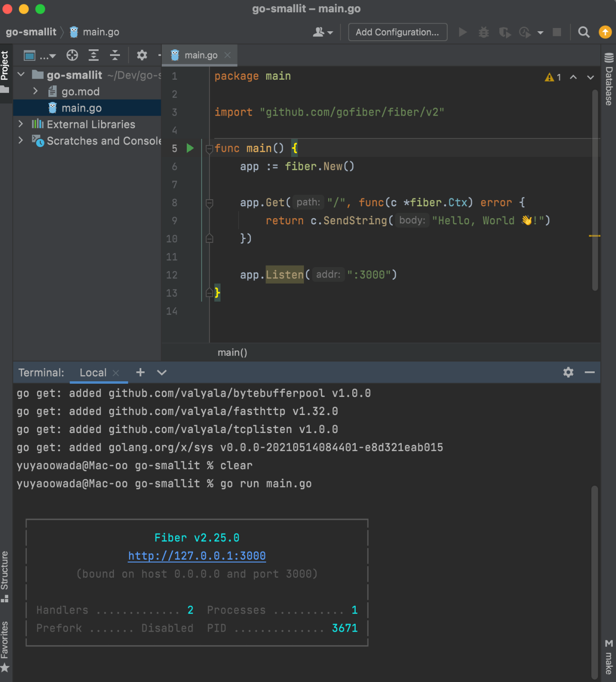Screen dimensions: 616x682
Task: Open Project panel gear settings
Action: click(x=142, y=55)
